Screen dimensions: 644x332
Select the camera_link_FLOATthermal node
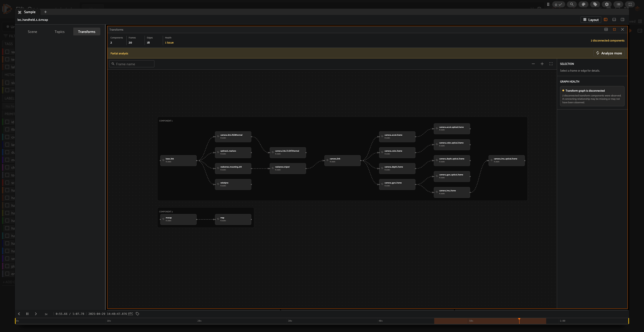288,153
